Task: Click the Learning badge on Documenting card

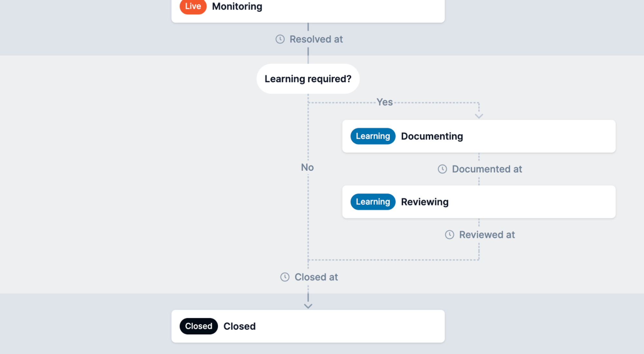Action: coord(373,136)
